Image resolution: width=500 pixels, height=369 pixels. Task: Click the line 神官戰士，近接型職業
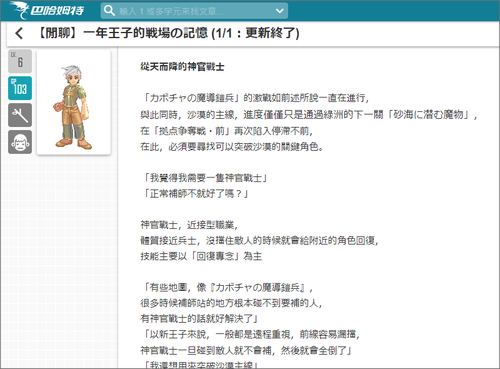coord(189,225)
